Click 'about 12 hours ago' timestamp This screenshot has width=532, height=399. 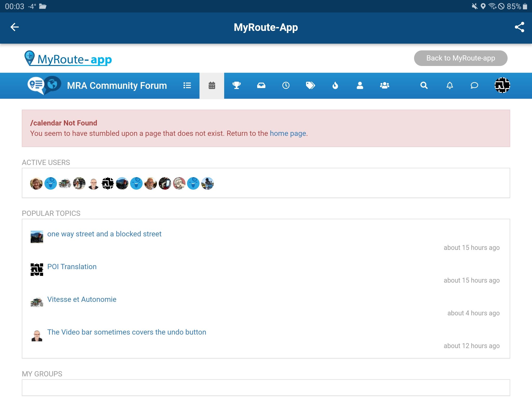(471, 346)
